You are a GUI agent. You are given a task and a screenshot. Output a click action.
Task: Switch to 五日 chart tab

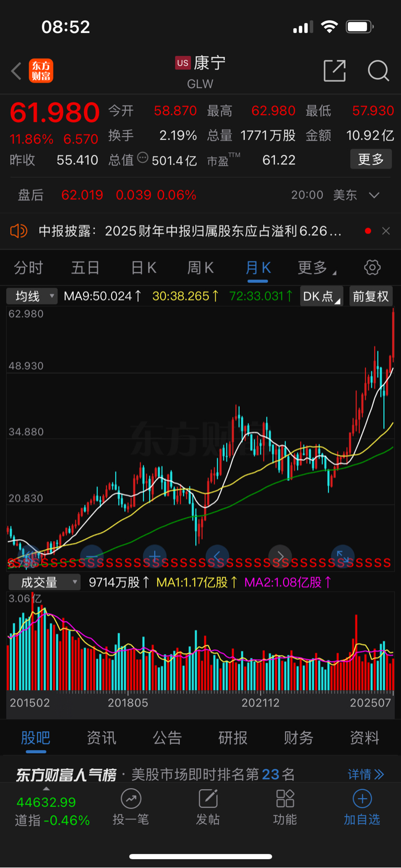86,268
